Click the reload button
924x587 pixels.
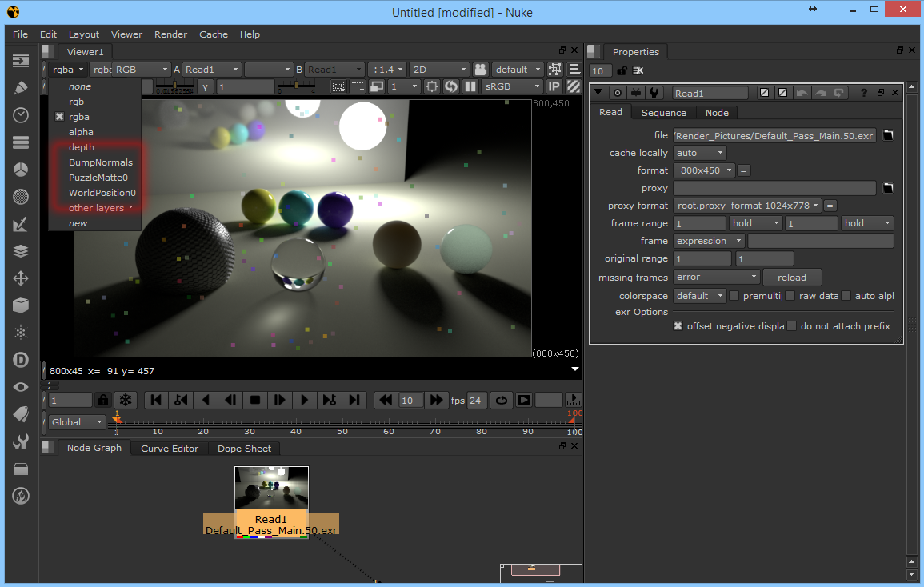791,277
